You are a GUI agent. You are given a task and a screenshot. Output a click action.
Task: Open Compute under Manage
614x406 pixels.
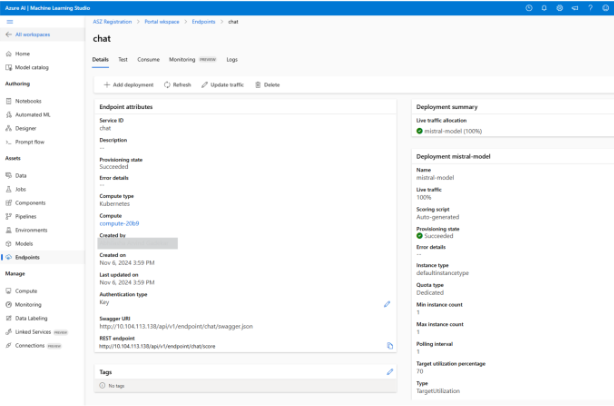coord(21,291)
